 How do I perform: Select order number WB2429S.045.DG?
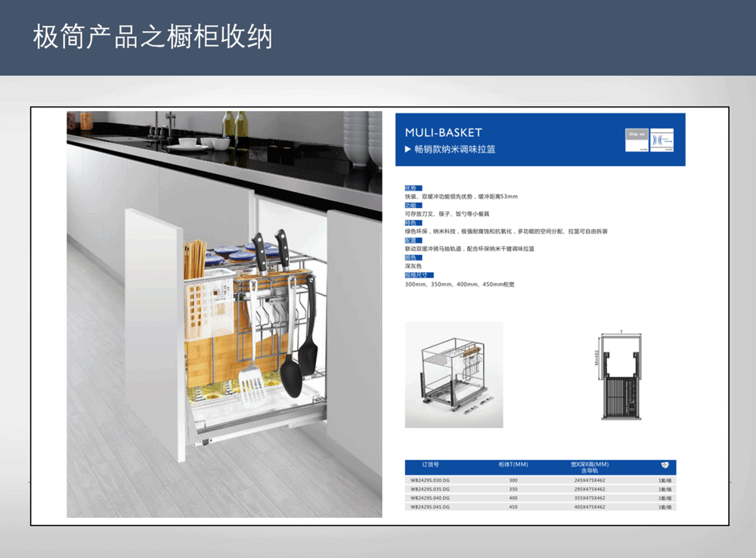point(429,507)
